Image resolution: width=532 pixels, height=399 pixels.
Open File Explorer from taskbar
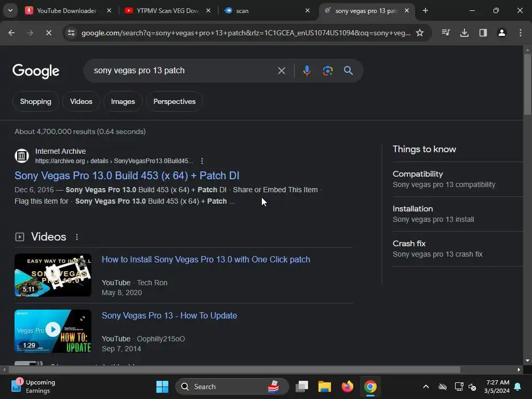pyautogui.click(x=324, y=387)
